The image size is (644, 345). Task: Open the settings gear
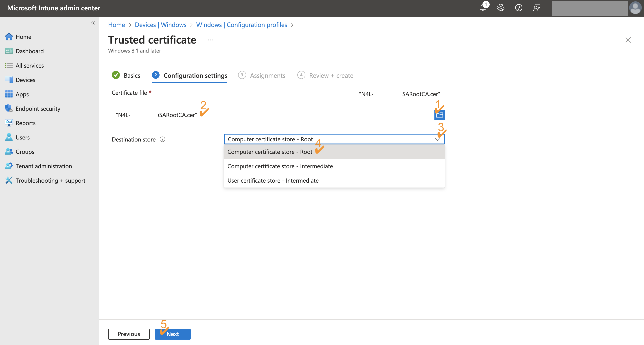tap(501, 8)
